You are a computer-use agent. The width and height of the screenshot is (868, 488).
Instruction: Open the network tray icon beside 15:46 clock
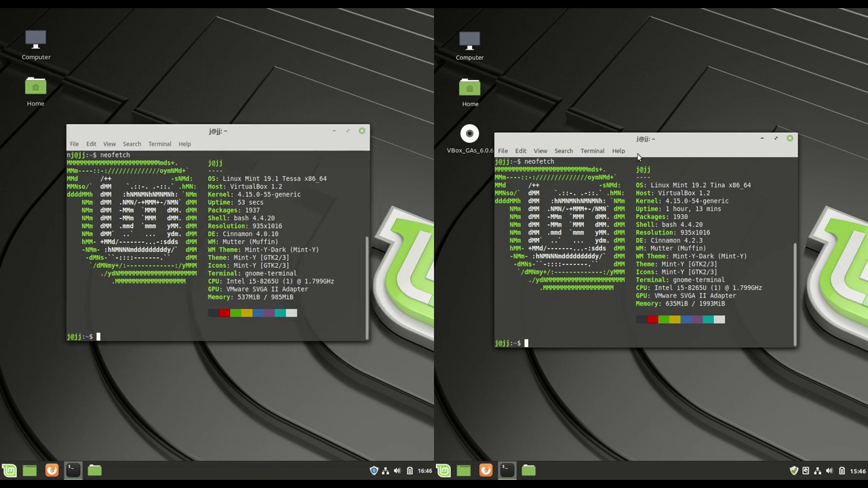[x=817, y=470]
